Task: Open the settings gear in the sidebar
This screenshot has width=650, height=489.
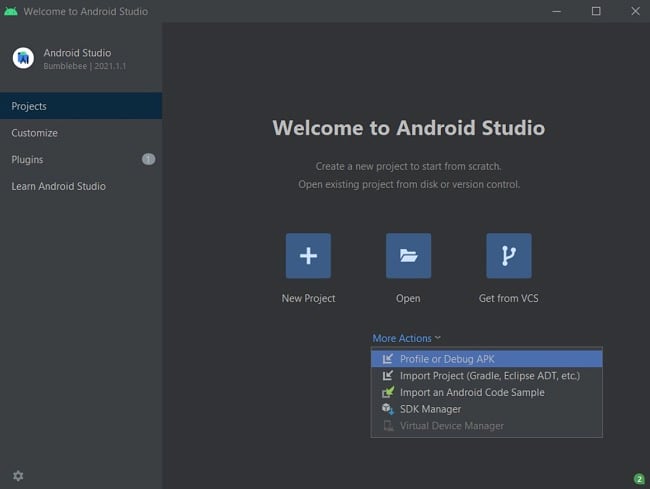Action: coord(18,476)
